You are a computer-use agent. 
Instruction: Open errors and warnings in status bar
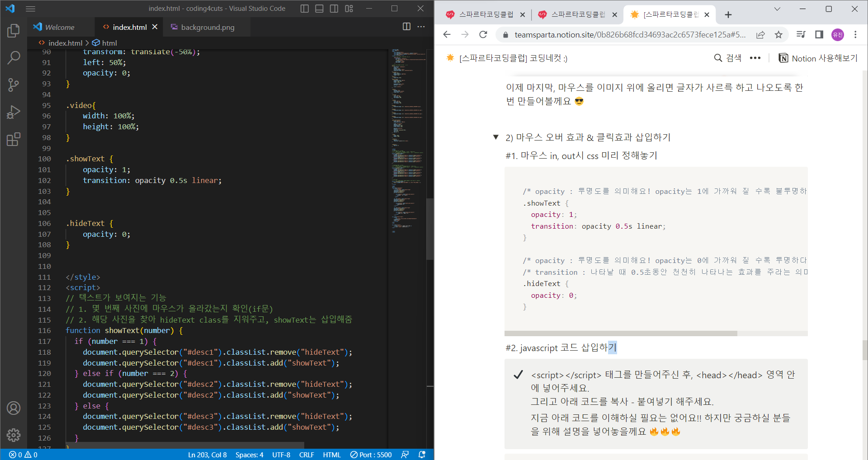[23, 455]
